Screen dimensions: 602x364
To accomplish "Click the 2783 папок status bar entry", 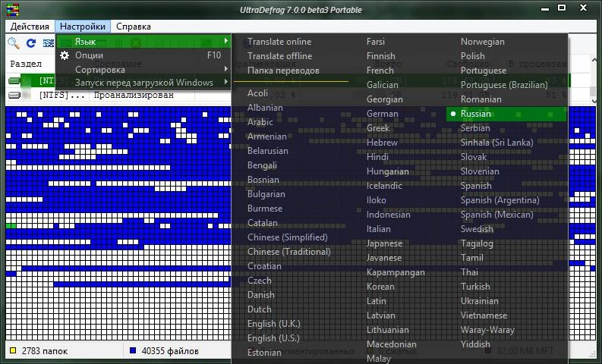I will tap(45, 350).
